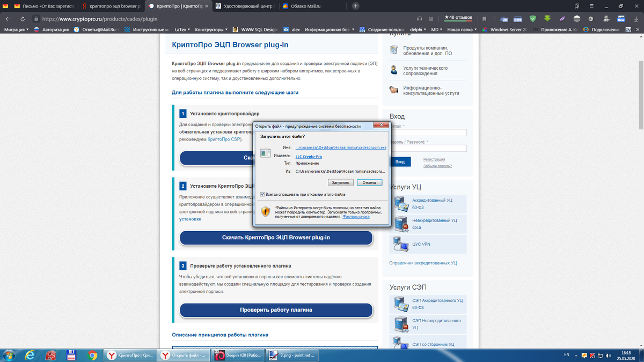Click the Windows Start button
Viewport: 644px width, 362px height.
(x=9, y=355)
